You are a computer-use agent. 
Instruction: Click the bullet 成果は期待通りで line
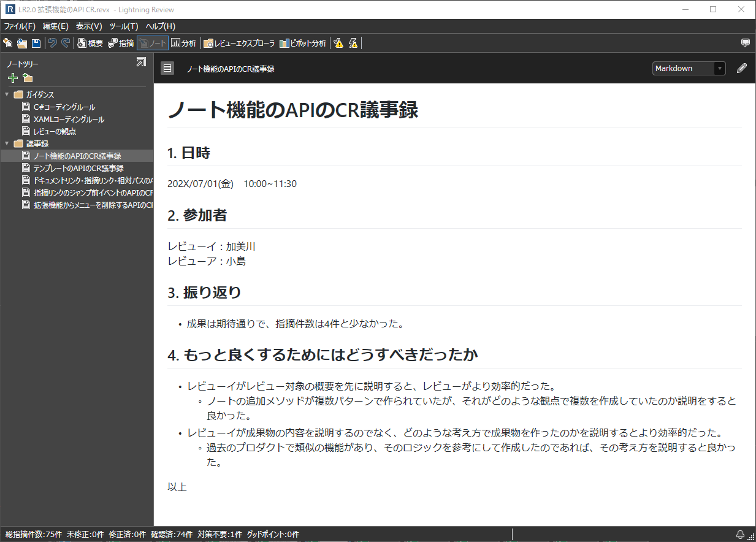click(295, 323)
